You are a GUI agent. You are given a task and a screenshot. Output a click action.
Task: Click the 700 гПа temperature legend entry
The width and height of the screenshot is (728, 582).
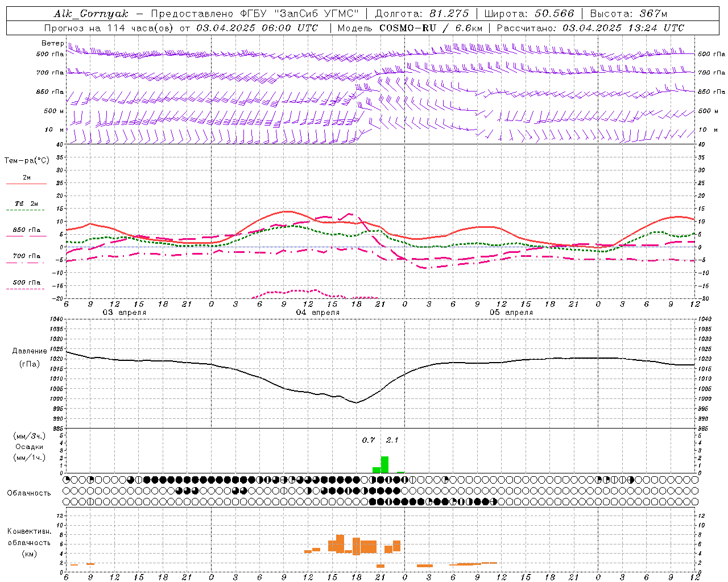click(27, 256)
